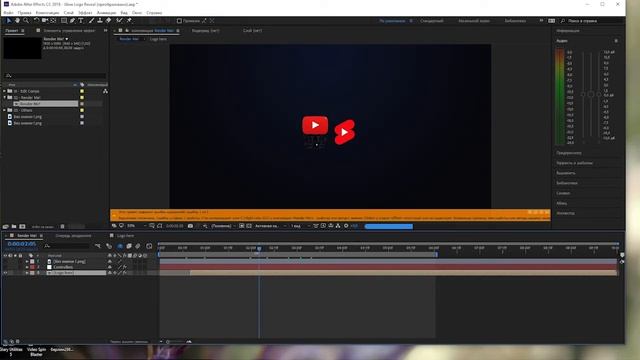
Task: Take a snapshot with camera icon
Action: click(x=190, y=226)
